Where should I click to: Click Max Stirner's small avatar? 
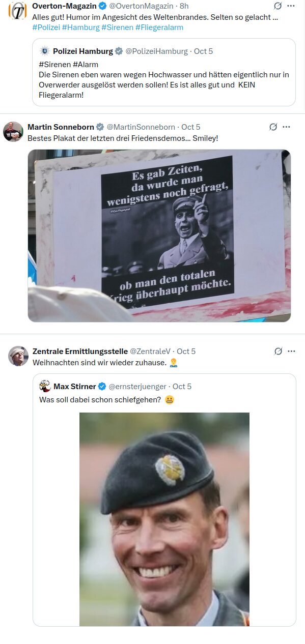tap(45, 386)
